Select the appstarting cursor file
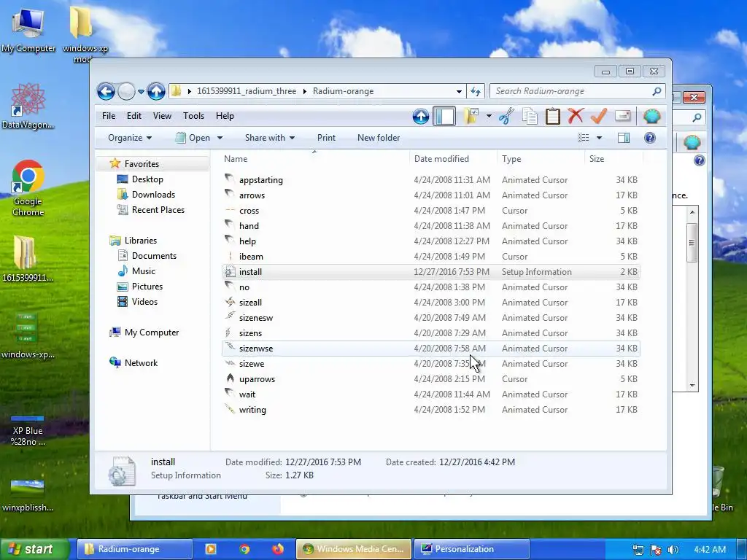This screenshot has height=560, width=747. [x=430, y=180]
